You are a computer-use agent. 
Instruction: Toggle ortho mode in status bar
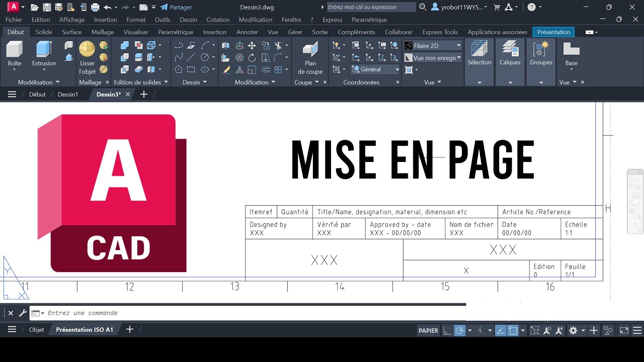click(x=447, y=330)
